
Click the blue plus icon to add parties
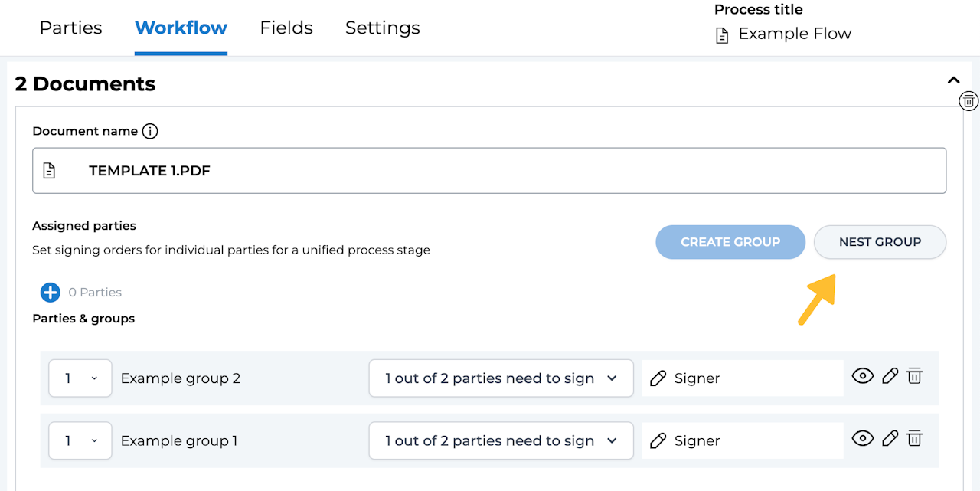[x=50, y=292]
